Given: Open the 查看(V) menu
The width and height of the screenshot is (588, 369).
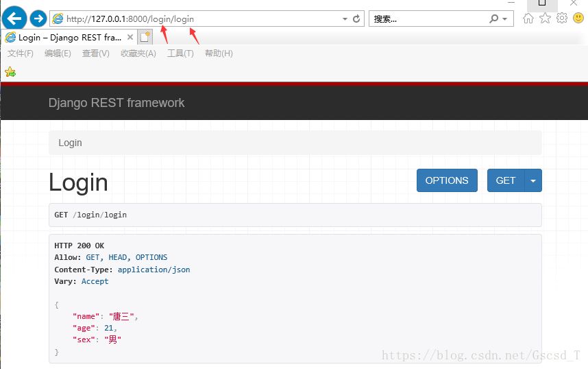Looking at the screenshot, I should point(96,53).
